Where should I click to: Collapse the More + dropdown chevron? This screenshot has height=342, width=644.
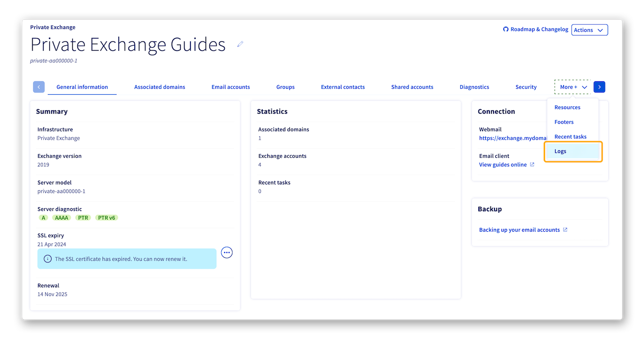(584, 86)
